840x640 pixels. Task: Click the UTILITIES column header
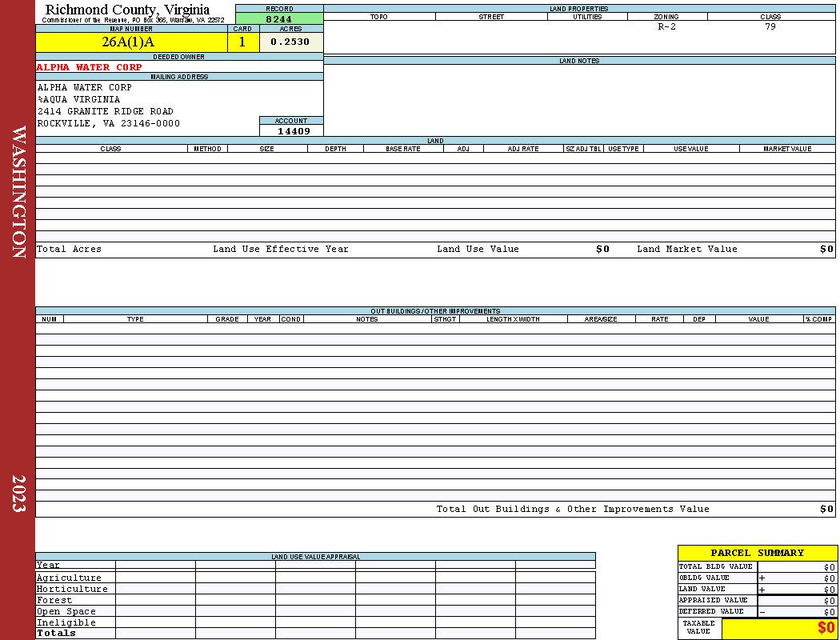tap(587, 17)
